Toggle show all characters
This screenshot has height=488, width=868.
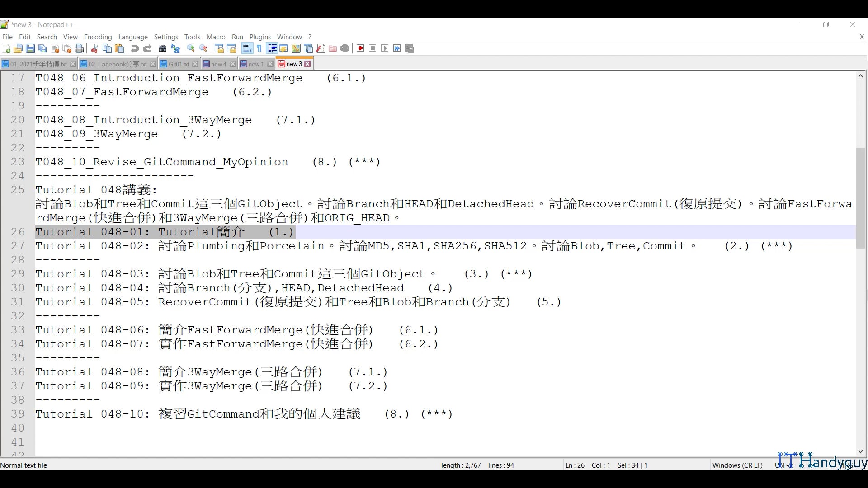(x=259, y=48)
